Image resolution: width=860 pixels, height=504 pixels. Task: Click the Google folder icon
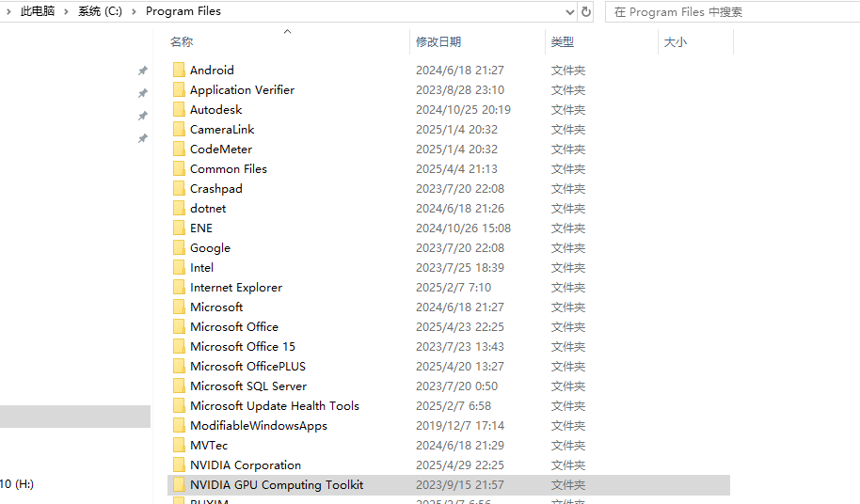[179, 247]
